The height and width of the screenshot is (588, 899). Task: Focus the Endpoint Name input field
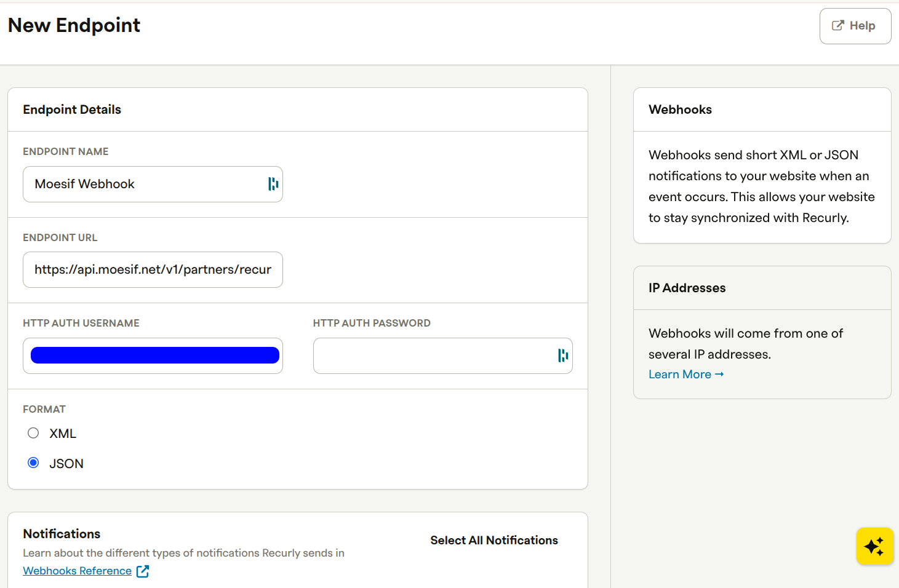[x=153, y=184]
